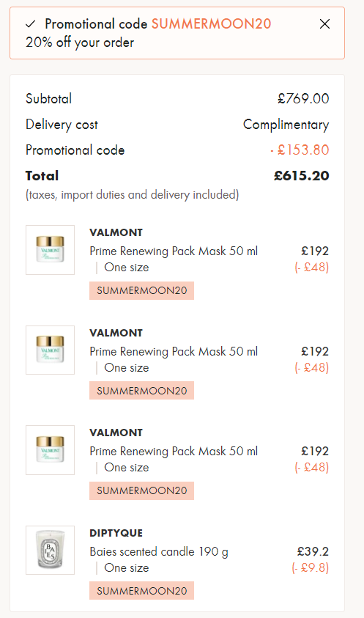Click the first VALMONT brand heading
Image resolution: width=364 pixels, height=618 pixels.
[116, 232]
